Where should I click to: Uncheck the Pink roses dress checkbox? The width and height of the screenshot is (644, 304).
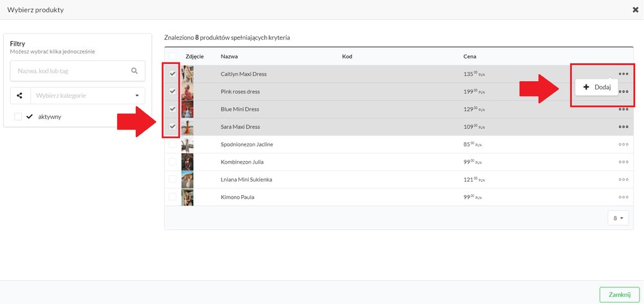tap(173, 91)
